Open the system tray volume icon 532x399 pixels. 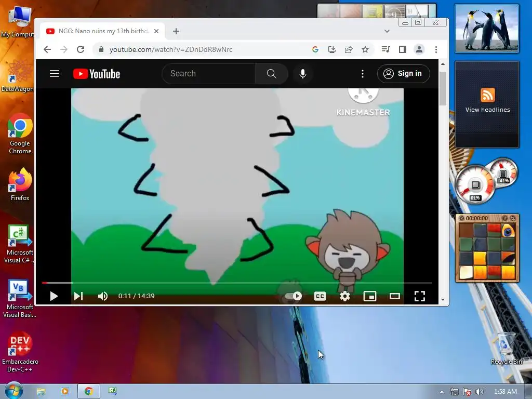(479, 392)
